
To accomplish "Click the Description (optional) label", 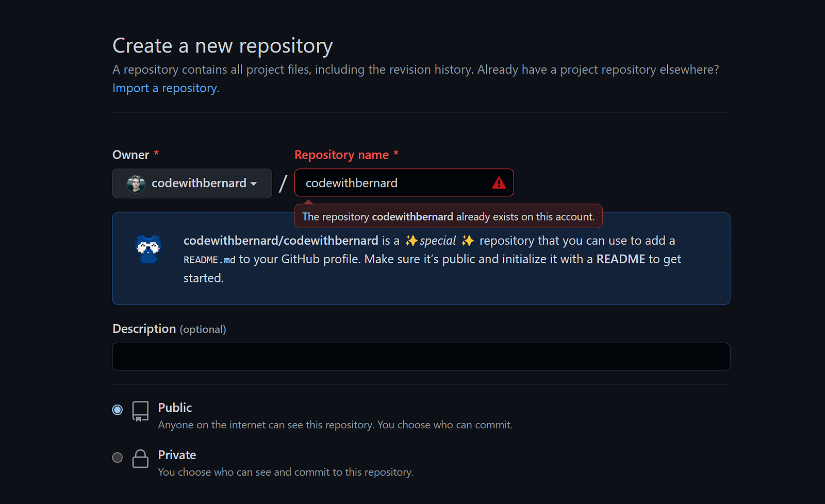I will click(169, 329).
